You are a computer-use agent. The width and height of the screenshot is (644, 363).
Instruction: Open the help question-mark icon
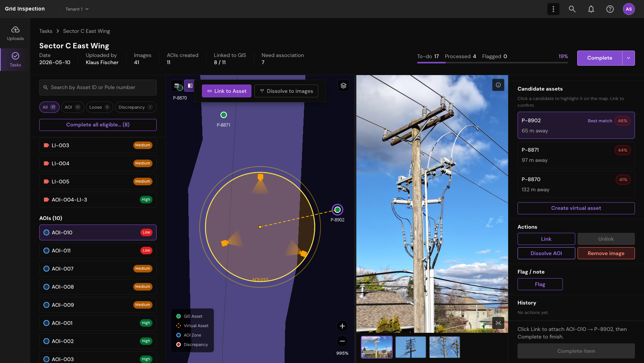[610, 9]
